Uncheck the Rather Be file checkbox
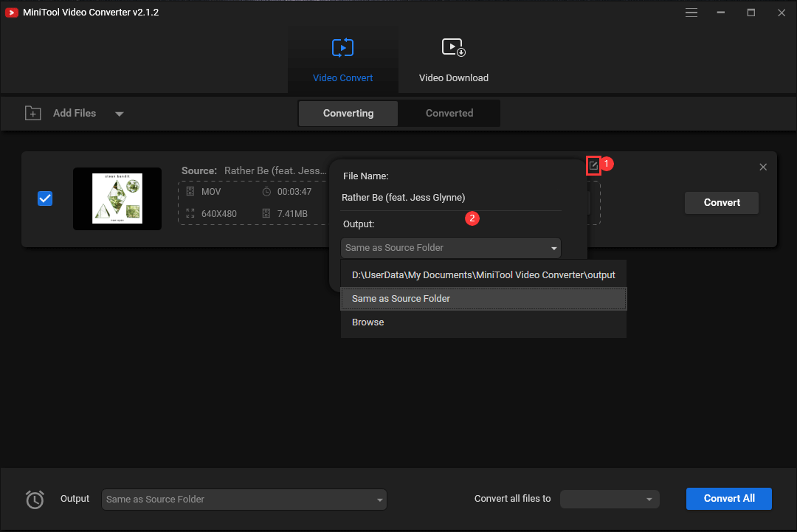Screen dimensions: 797x532 [x=45, y=198]
